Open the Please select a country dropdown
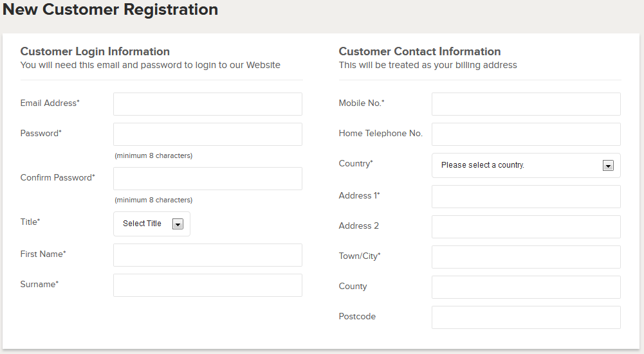 click(526, 165)
